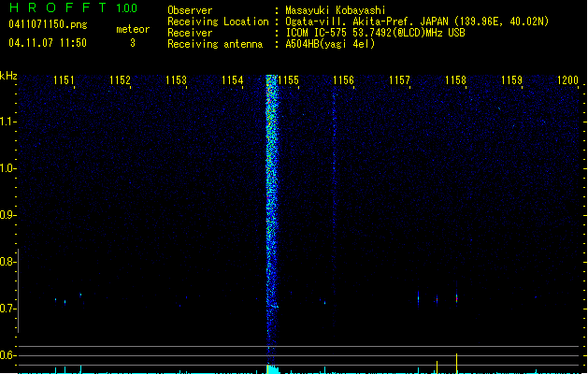The width and height of the screenshot is (588, 374).
Task: Click the HROFFT 1.00 title text
Action: [74, 7]
